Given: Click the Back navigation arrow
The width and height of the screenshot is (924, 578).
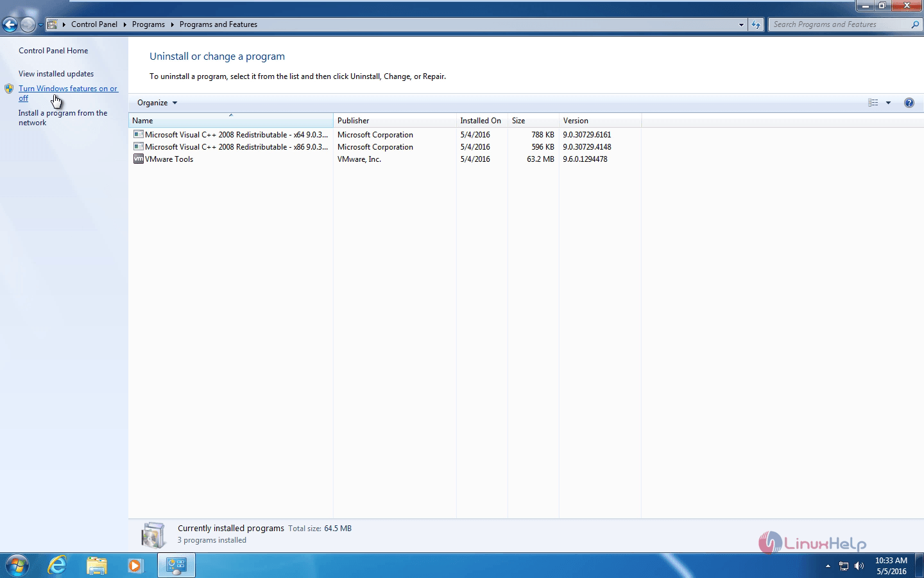Looking at the screenshot, I should [x=10, y=24].
